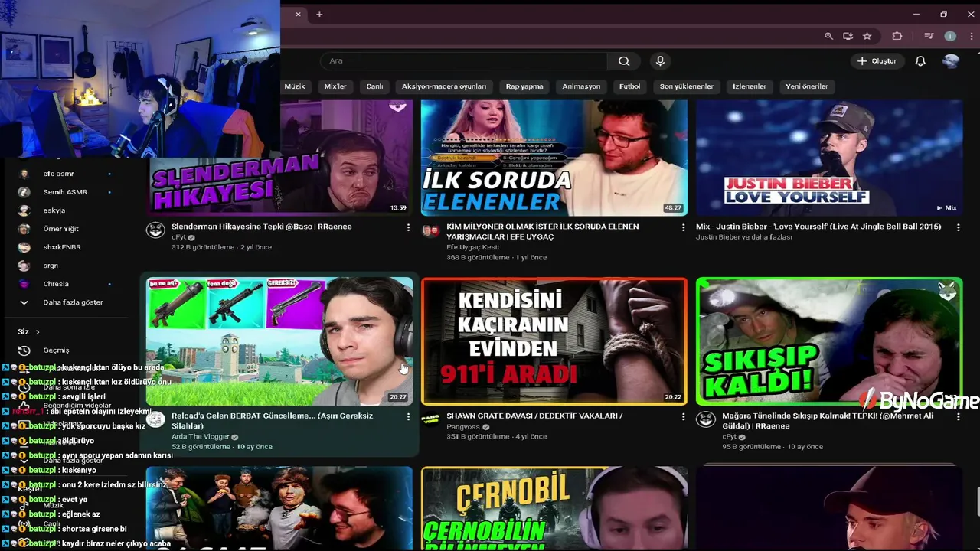Open options menu for Slenderman Hikayesine Tepki video

pyautogui.click(x=408, y=227)
